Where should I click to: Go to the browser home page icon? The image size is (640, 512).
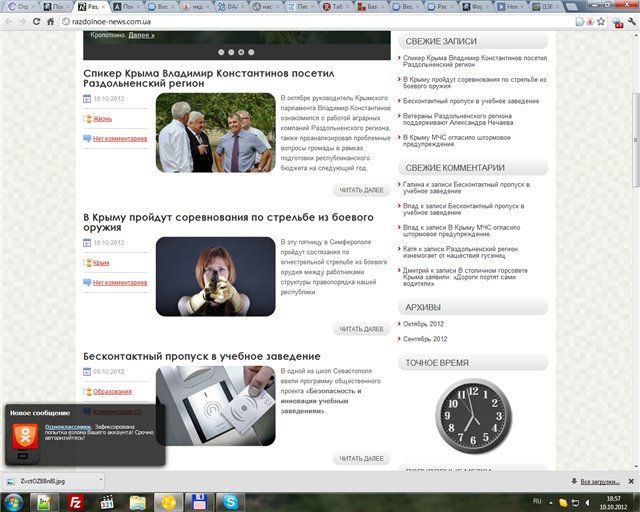click(50, 22)
